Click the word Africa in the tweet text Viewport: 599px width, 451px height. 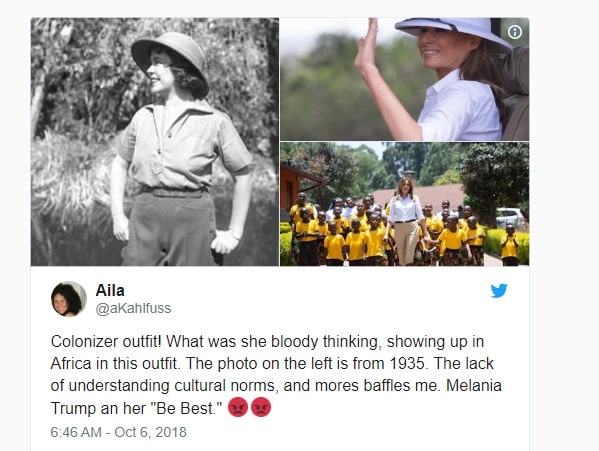click(x=71, y=363)
